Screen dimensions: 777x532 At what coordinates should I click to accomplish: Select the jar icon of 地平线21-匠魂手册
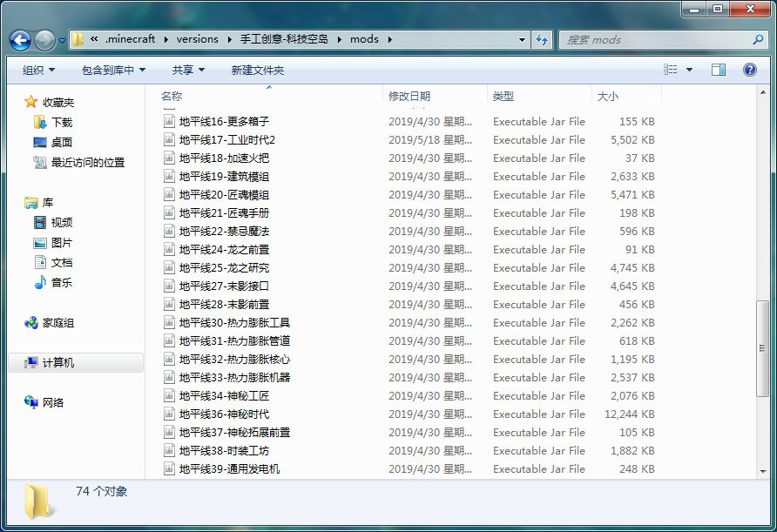pyautogui.click(x=169, y=213)
